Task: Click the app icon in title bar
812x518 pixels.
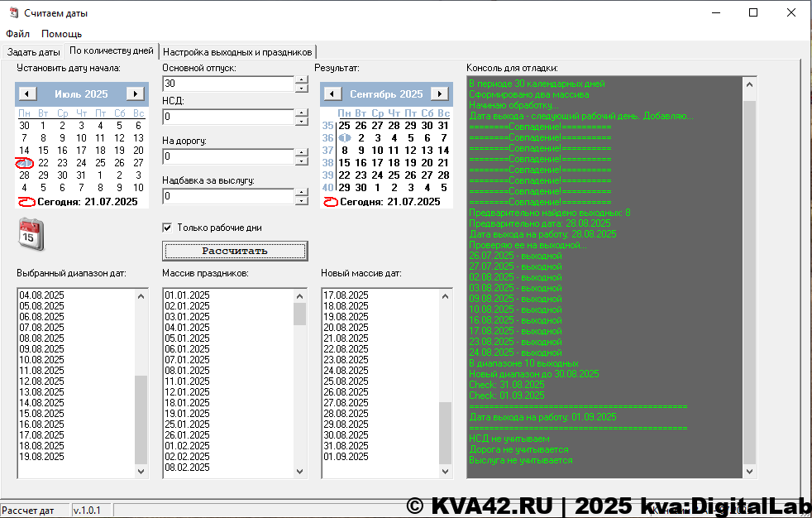Action: 12,13
